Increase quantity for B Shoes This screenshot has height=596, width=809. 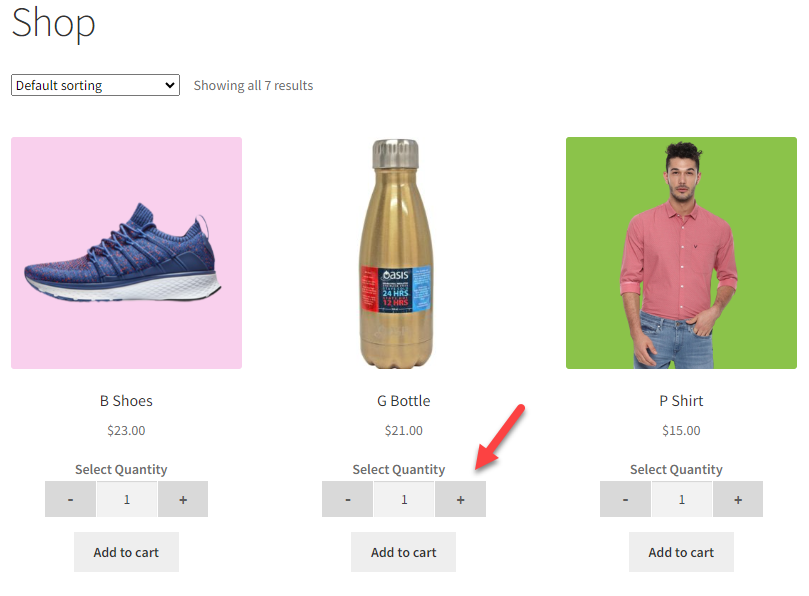point(183,499)
